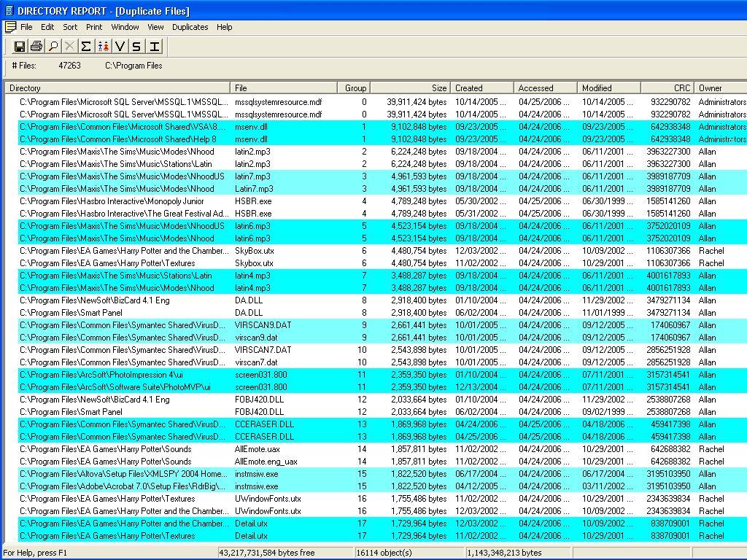Sort by the Group column header

coord(355,88)
